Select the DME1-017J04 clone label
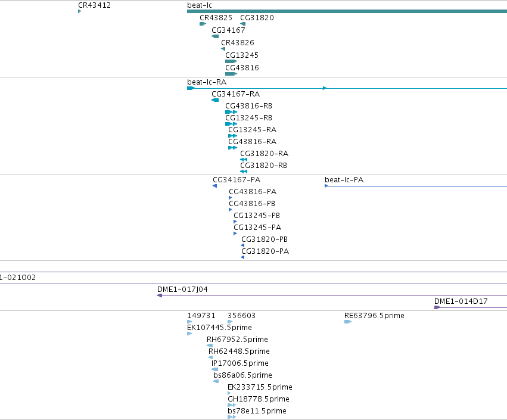Screen dimensions: 507x420 182,290
